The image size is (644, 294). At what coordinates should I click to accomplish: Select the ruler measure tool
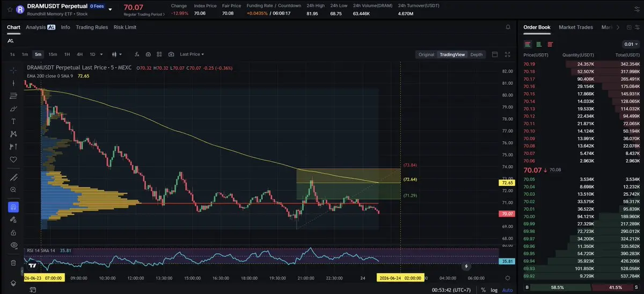click(13, 177)
